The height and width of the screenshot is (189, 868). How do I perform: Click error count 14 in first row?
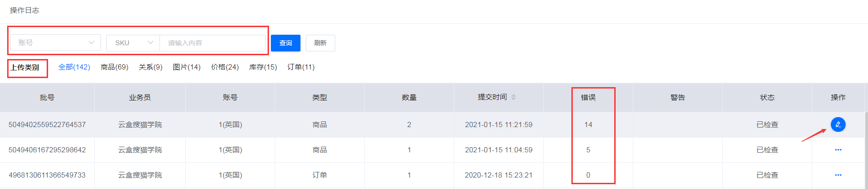click(x=589, y=125)
